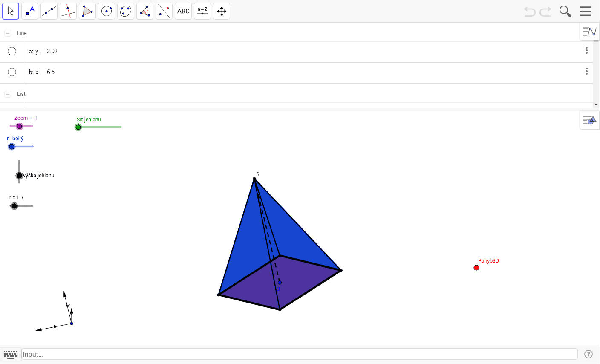The height and width of the screenshot is (364, 600).
Task: Click the Síť jehlanu slider handle
Action: [78, 127]
